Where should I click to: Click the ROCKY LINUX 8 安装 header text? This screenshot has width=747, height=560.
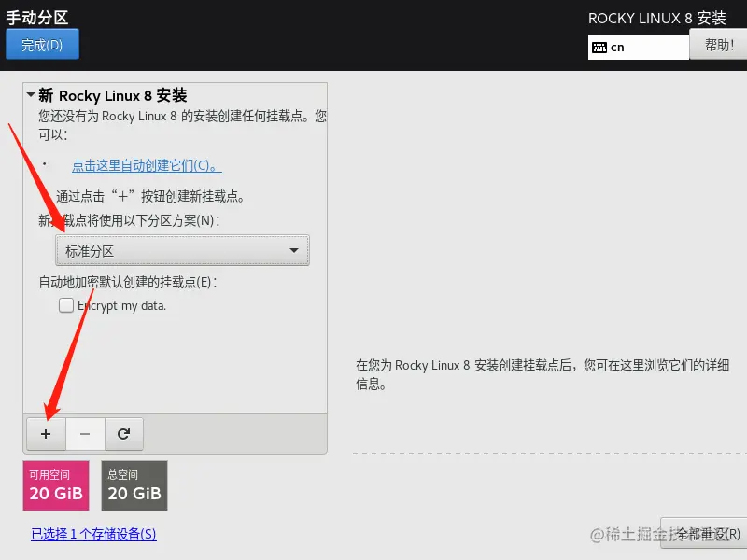[x=657, y=19]
